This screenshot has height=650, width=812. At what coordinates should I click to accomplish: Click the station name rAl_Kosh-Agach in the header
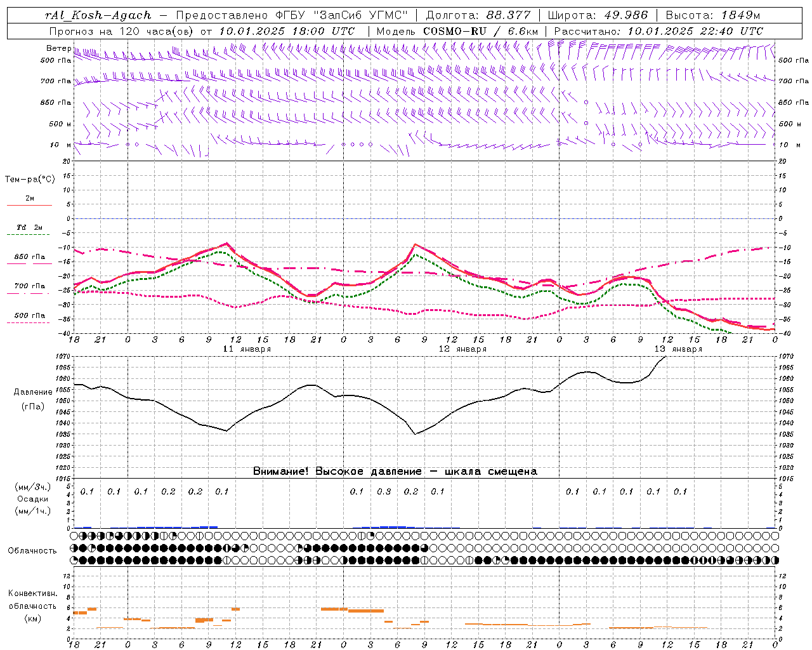coord(98,15)
